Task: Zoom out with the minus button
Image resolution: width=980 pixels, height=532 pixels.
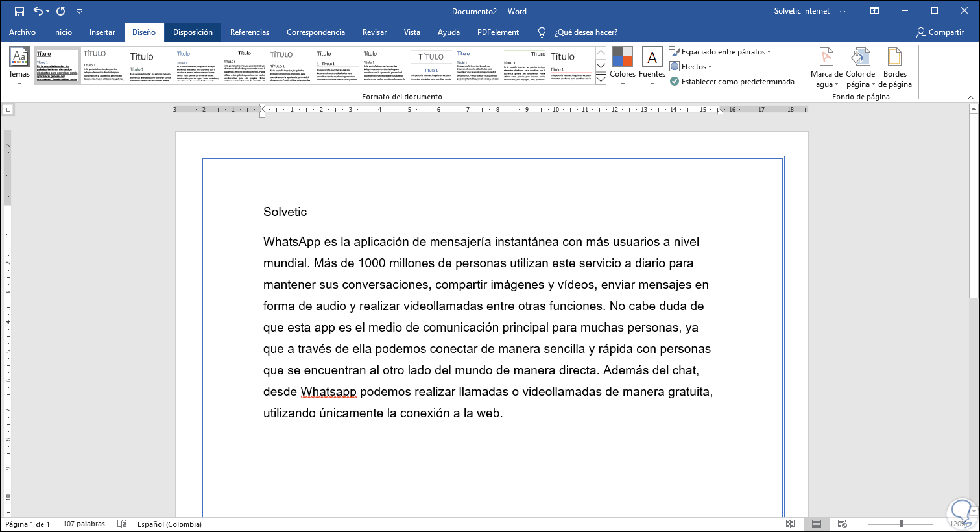Action: pos(862,524)
